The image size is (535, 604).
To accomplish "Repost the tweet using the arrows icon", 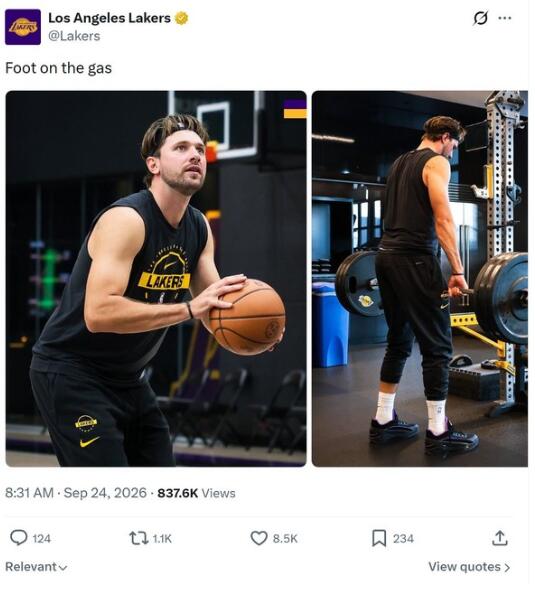I will 139,538.
